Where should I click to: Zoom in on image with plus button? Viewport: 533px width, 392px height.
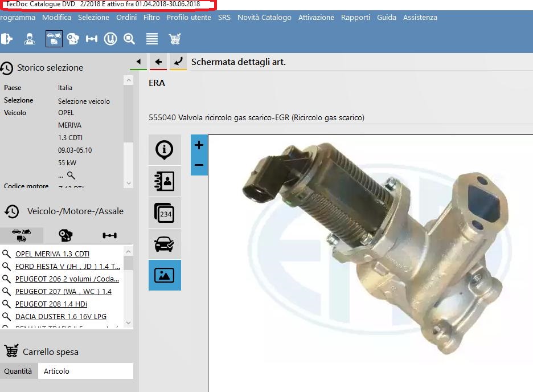click(x=199, y=145)
